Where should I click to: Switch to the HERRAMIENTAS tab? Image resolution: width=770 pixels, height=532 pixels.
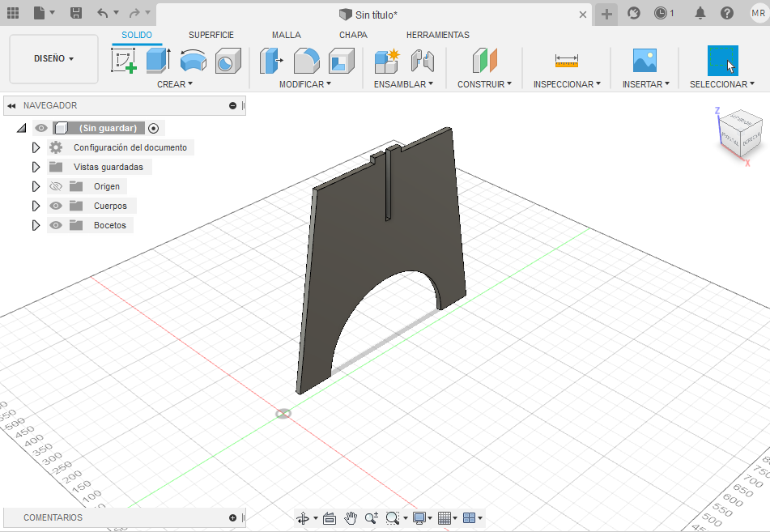(x=437, y=35)
